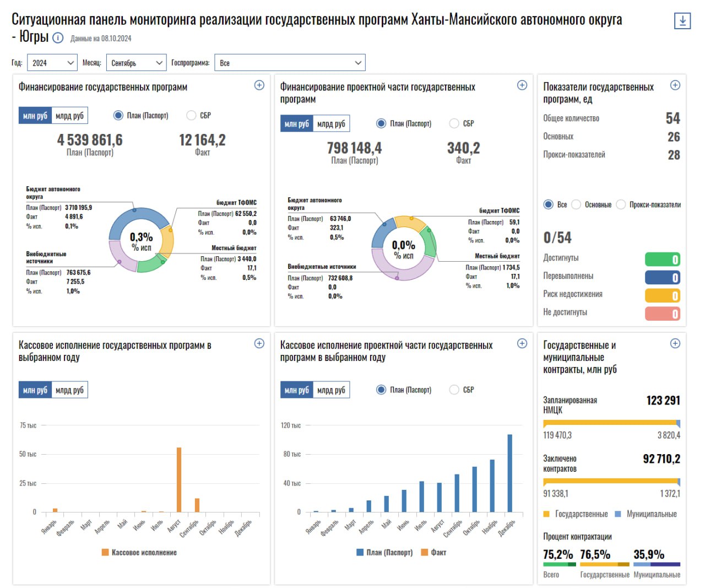
Task: Click the Факт legend item in project chart
Action: pos(434,552)
